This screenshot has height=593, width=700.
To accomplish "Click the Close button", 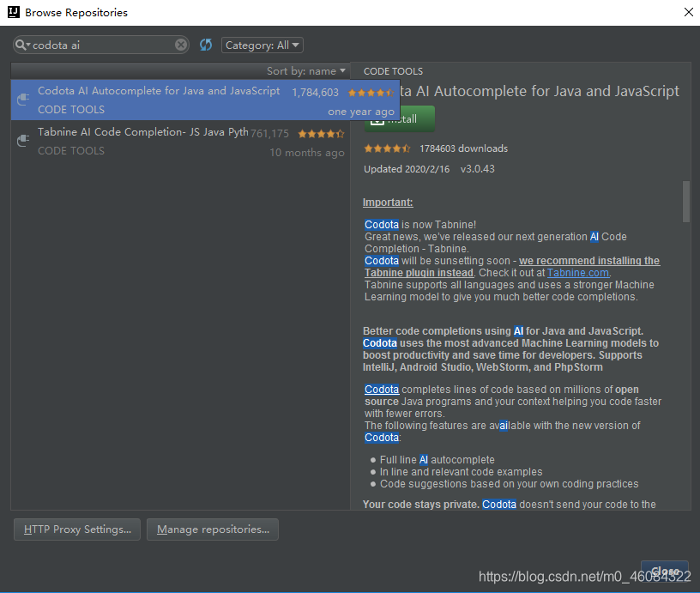I will pyautogui.click(x=664, y=572).
